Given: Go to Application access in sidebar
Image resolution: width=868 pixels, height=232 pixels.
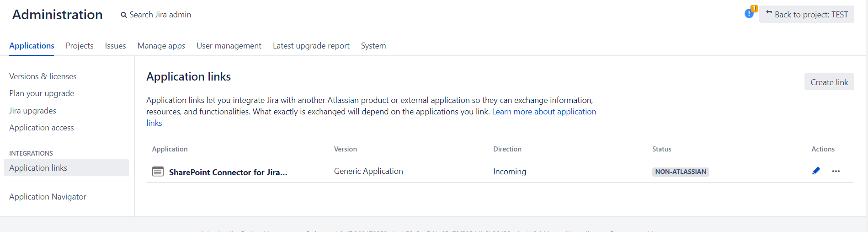Looking at the screenshot, I should click(x=42, y=128).
